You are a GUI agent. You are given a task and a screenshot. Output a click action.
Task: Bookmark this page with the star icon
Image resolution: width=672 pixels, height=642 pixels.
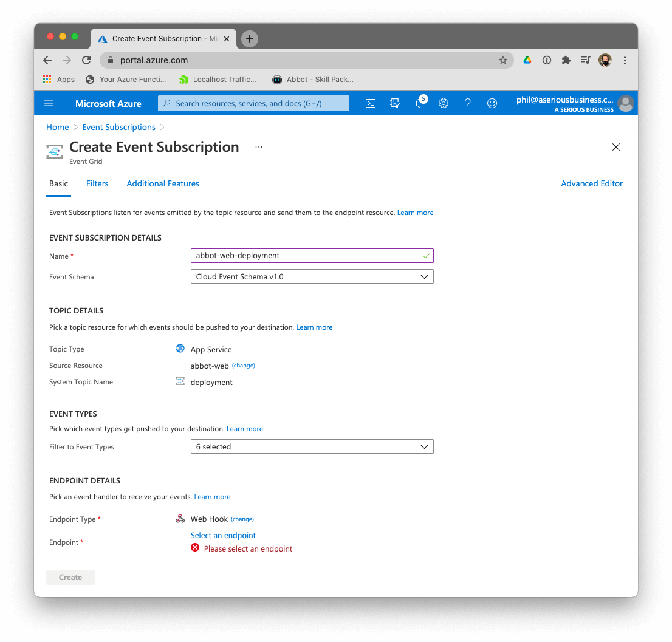(x=502, y=60)
